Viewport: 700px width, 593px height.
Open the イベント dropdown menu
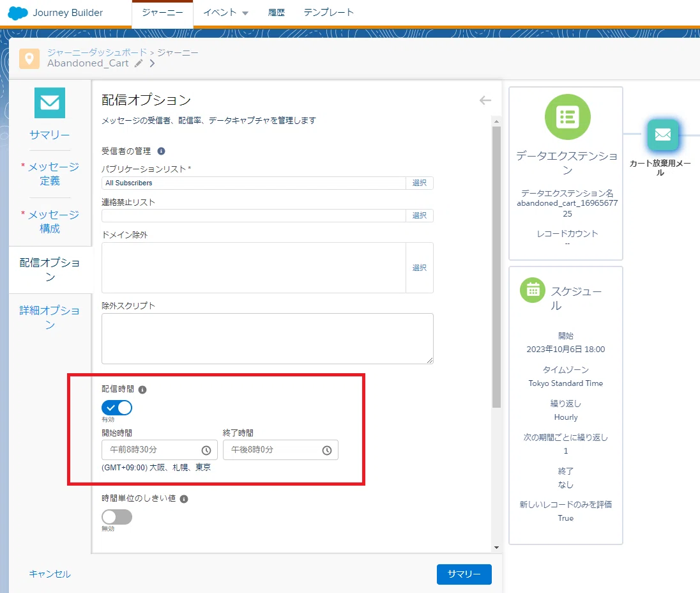tap(226, 13)
